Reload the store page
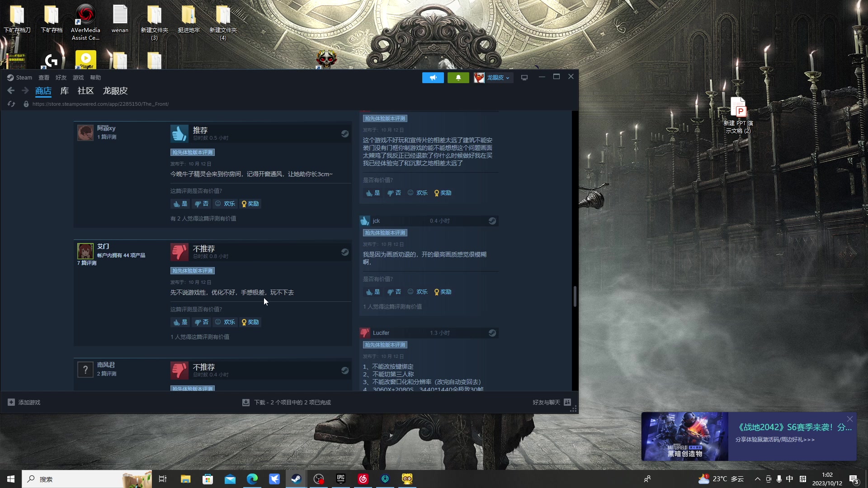Image resolution: width=868 pixels, height=488 pixels. tap(11, 104)
